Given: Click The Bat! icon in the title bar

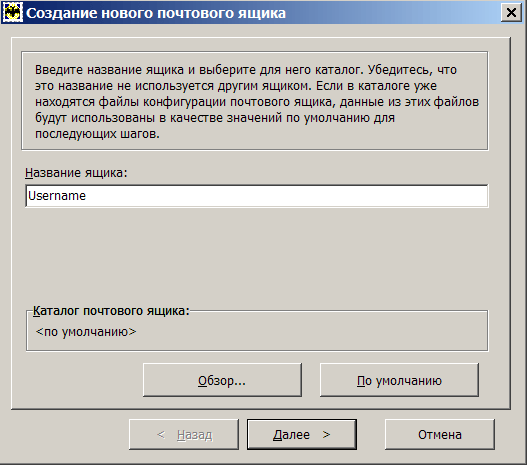Looking at the screenshot, I should [13, 12].
